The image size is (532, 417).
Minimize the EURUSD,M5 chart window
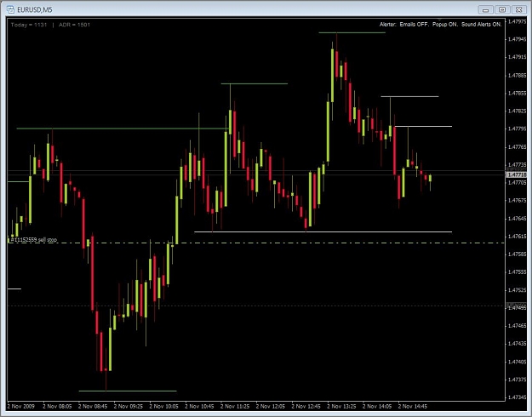pyautogui.click(x=486, y=9)
